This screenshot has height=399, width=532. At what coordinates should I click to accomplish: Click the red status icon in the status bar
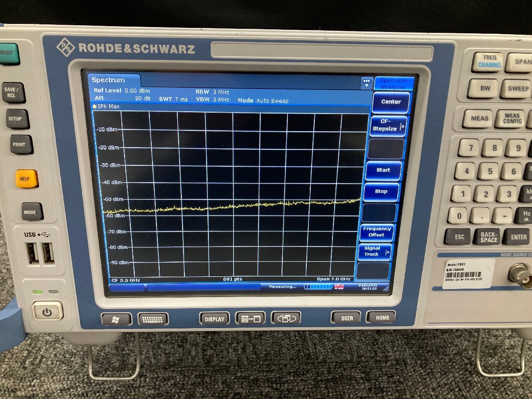[x=340, y=287]
